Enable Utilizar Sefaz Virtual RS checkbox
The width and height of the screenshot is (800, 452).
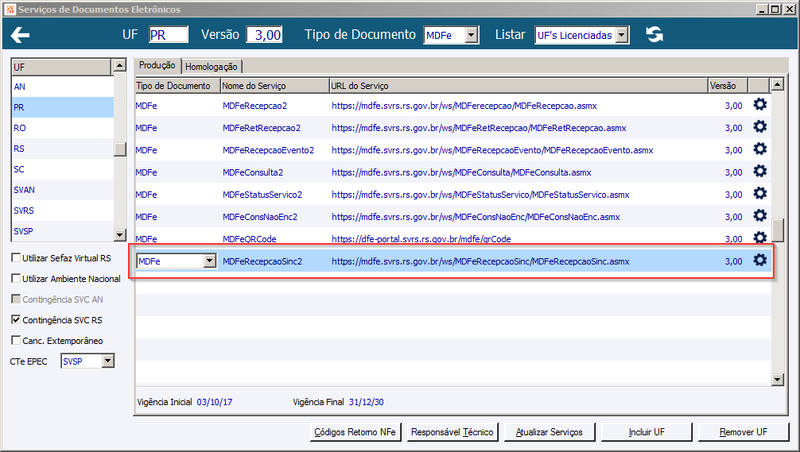tap(16, 258)
